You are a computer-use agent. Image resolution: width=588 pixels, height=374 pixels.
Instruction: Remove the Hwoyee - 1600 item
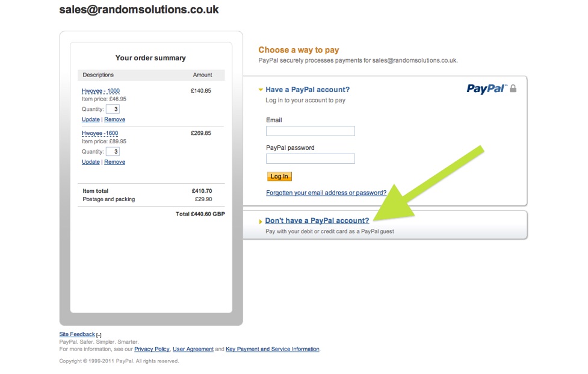pos(114,162)
